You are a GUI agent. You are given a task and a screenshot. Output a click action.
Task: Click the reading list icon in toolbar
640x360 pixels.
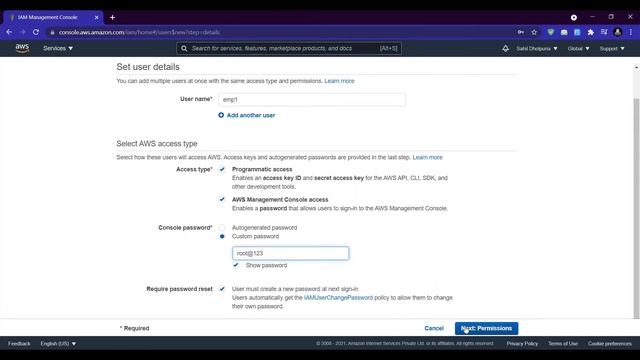coord(604,32)
